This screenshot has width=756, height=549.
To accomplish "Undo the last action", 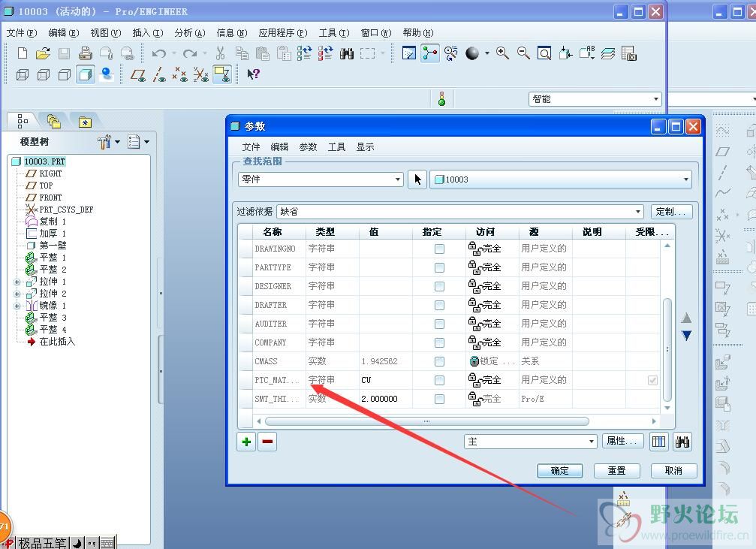I will tap(158, 53).
